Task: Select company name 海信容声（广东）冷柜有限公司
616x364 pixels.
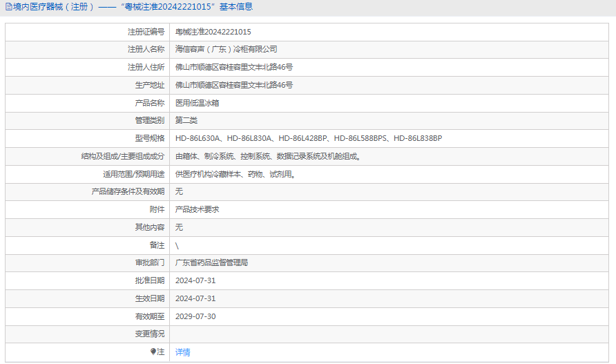Action: coord(227,50)
